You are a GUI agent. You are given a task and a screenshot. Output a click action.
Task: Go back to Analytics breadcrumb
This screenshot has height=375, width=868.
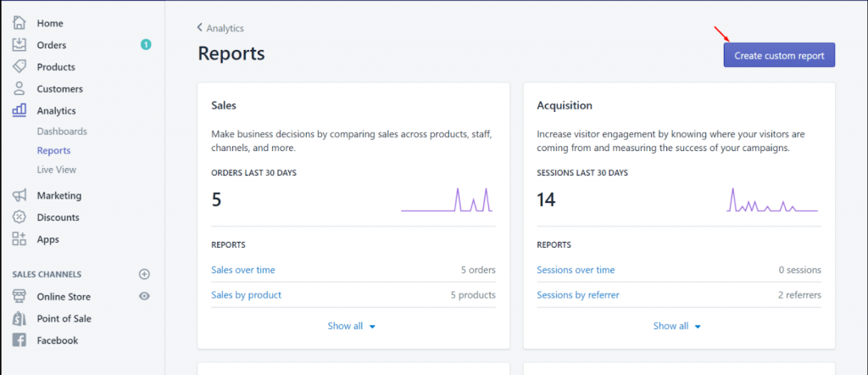click(x=220, y=28)
